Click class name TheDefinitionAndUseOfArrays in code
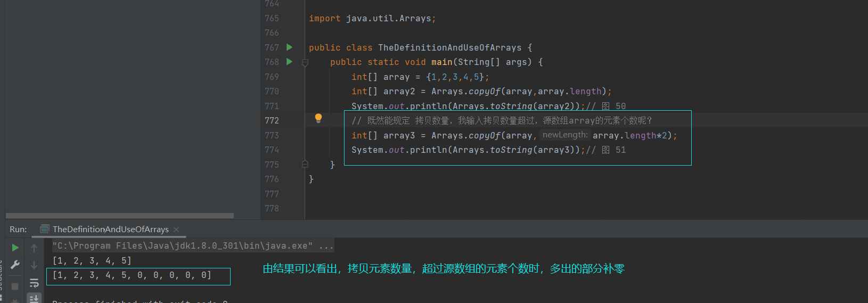 point(449,48)
